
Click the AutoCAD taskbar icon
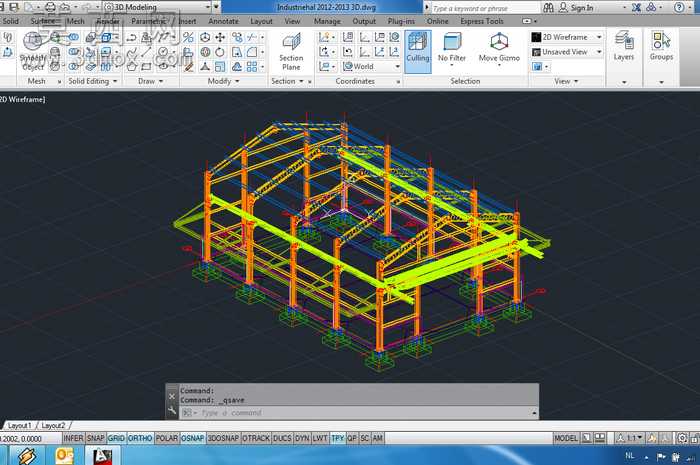tap(102, 456)
